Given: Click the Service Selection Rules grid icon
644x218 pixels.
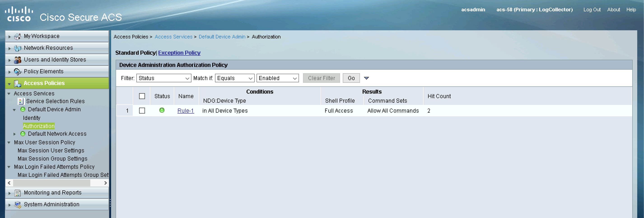Looking at the screenshot, I should click(21, 101).
